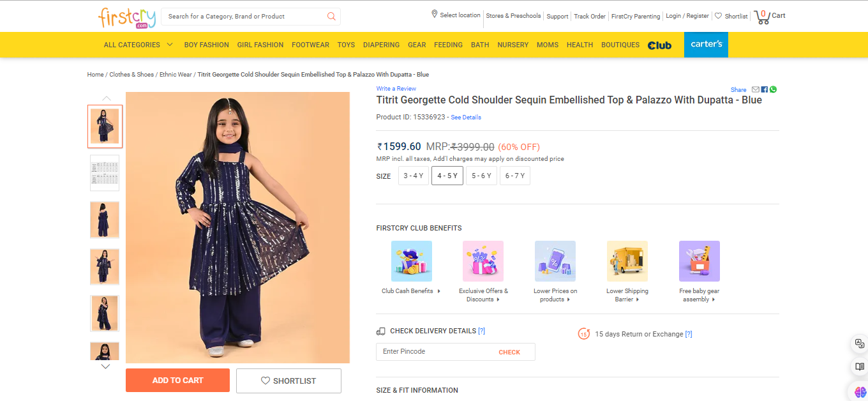This screenshot has height=401, width=868.
Task: Open the reader mode book icon
Action: point(859,367)
